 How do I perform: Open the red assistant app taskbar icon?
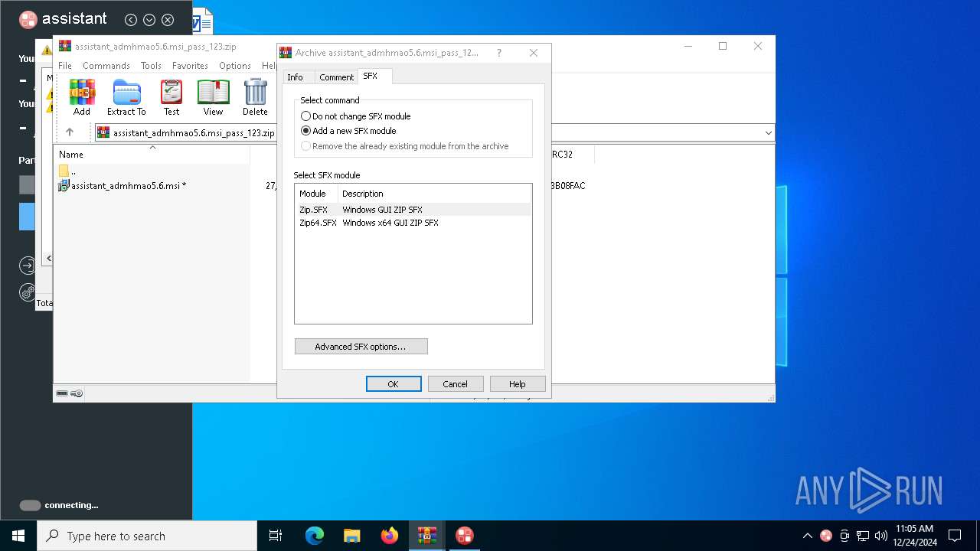tap(465, 536)
